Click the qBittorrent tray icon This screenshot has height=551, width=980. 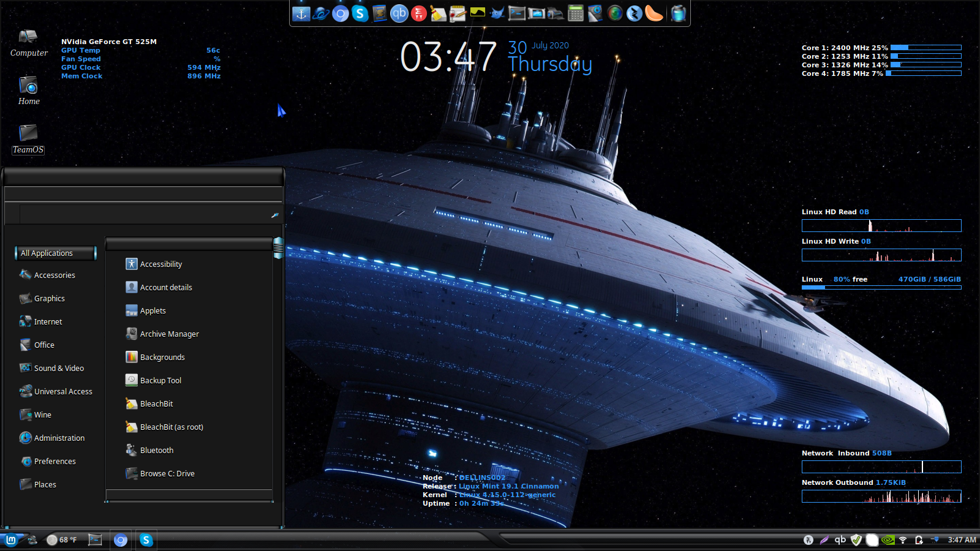pyautogui.click(x=840, y=539)
